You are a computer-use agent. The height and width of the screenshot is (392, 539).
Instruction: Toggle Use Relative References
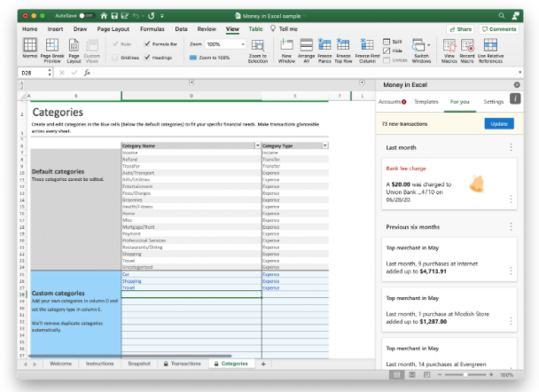tap(490, 51)
